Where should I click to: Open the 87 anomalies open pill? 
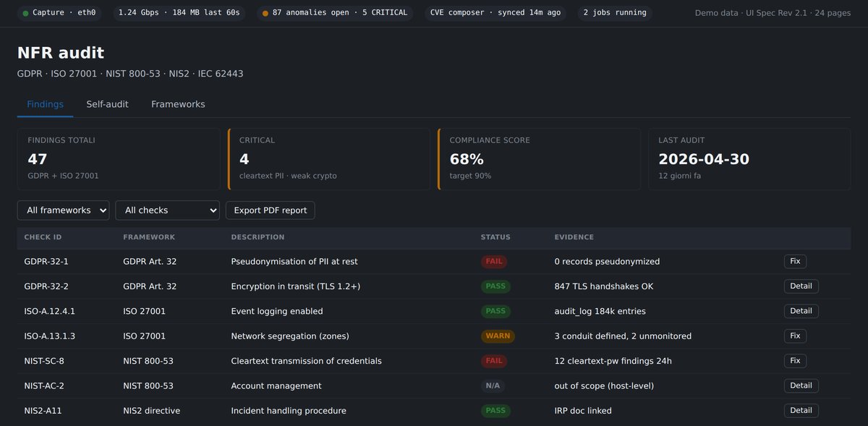click(335, 13)
